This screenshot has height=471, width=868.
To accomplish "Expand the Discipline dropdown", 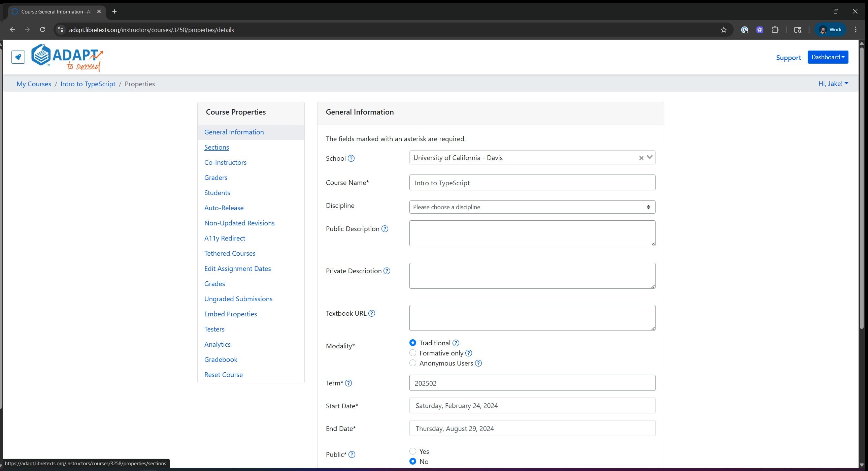I will pos(532,207).
